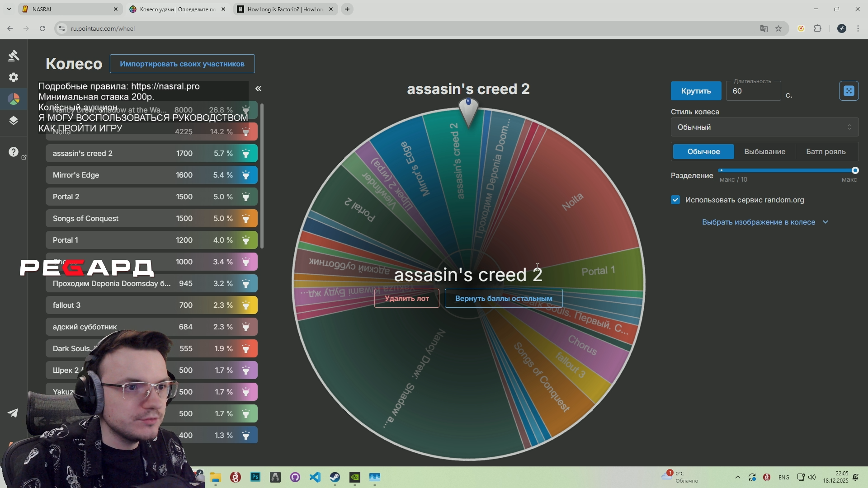Expand Выбрать изображение в колесе section
The height and width of the screenshot is (488, 868).
click(764, 222)
